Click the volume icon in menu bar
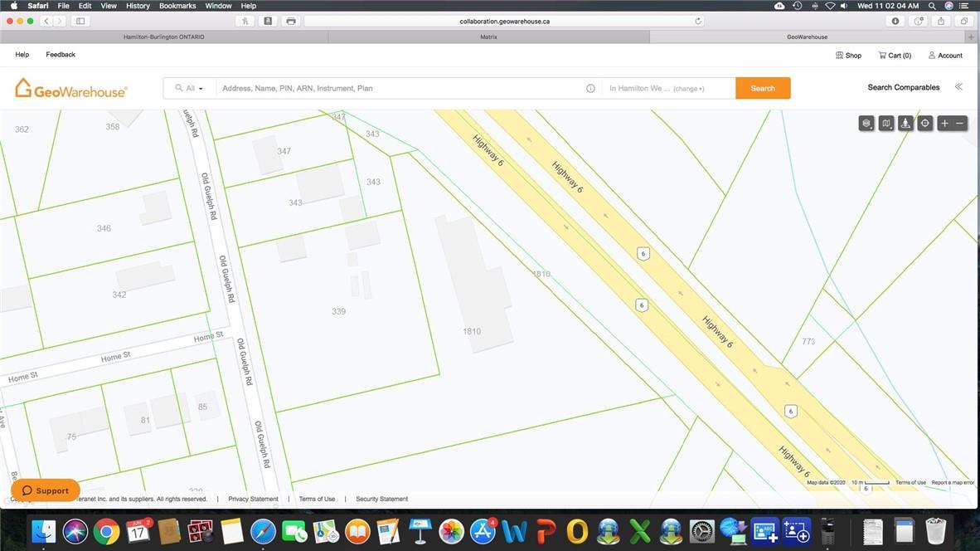Viewport: 980px width, 551px height. [x=844, y=6]
